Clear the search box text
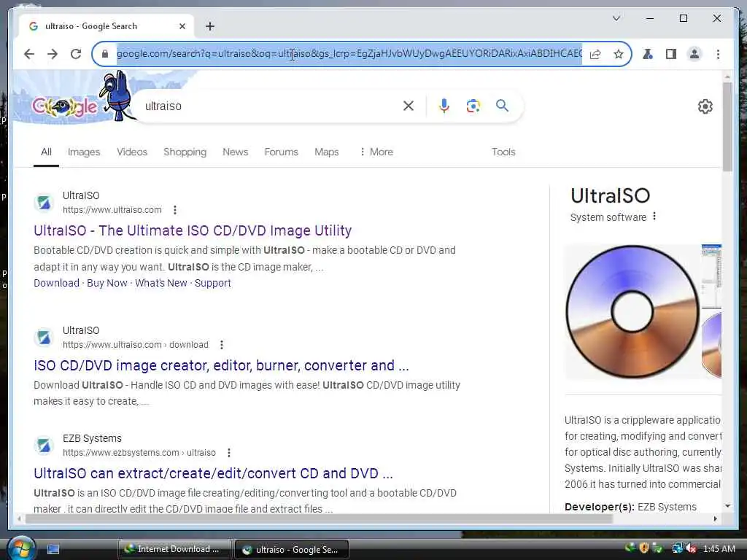 pos(409,106)
